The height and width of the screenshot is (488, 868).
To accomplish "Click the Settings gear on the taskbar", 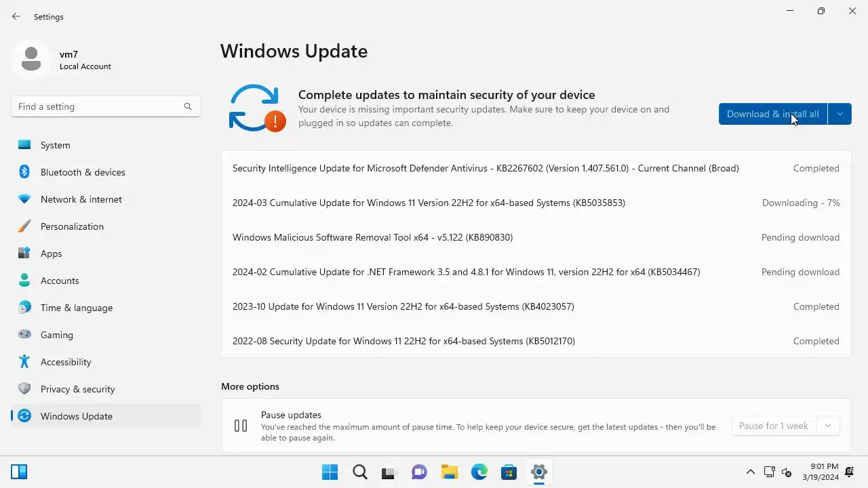I will pyautogui.click(x=539, y=472).
